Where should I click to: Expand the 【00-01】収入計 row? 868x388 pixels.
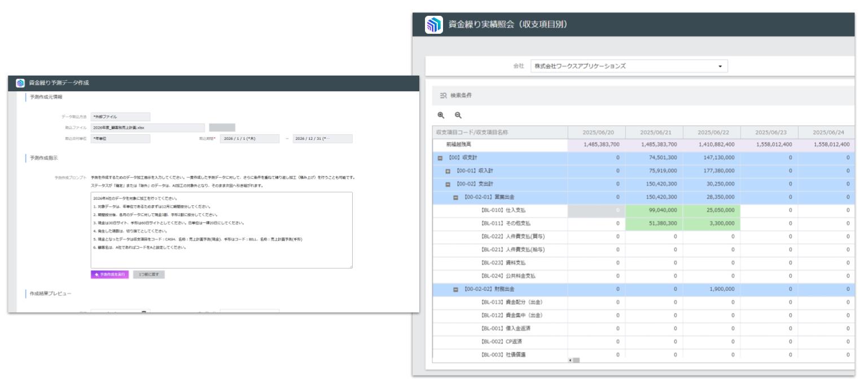[448, 170]
